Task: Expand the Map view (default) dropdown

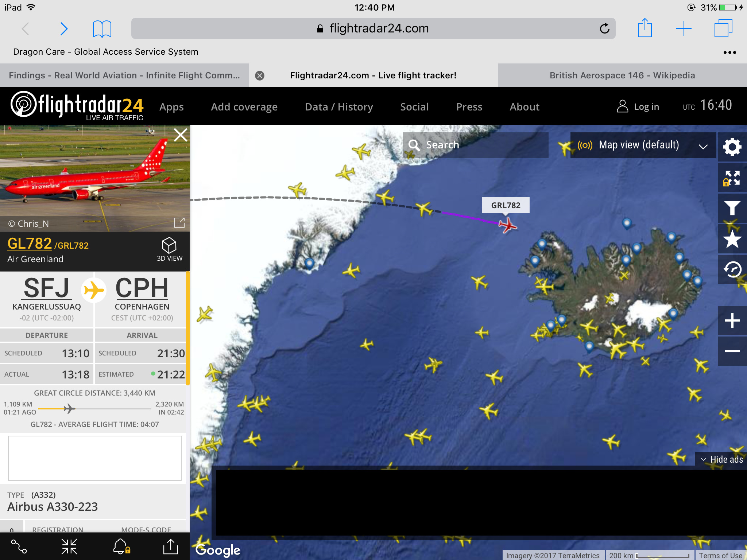Action: pyautogui.click(x=643, y=145)
